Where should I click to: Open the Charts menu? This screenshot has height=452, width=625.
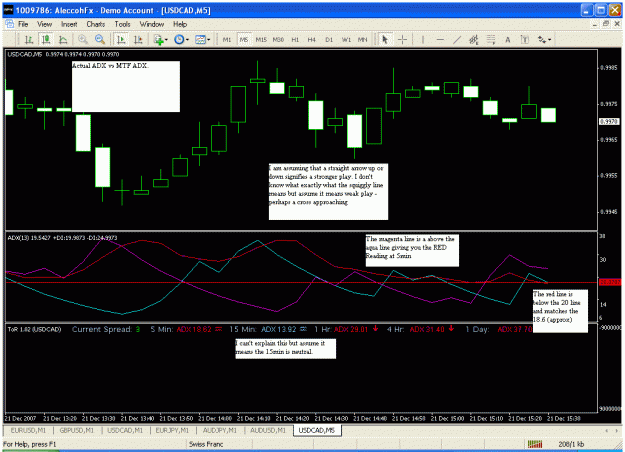pyautogui.click(x=96, y=24)
